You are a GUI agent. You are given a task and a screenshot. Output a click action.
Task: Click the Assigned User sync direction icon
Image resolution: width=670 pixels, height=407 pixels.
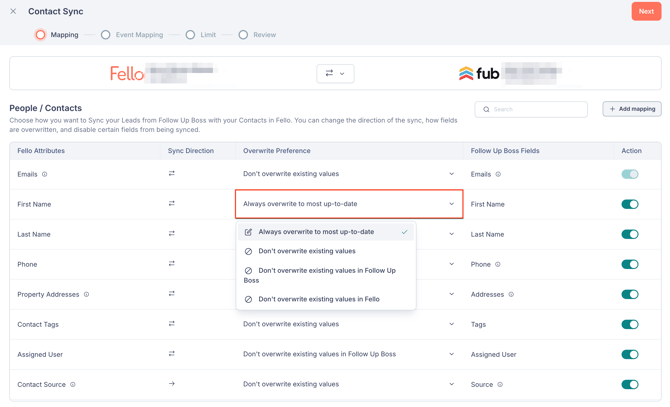(172, 354)
